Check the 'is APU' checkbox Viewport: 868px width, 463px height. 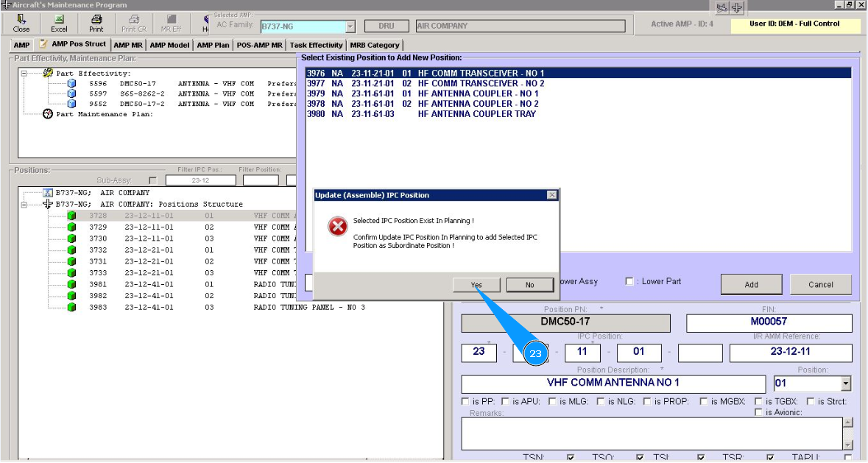tap(506, 401)
